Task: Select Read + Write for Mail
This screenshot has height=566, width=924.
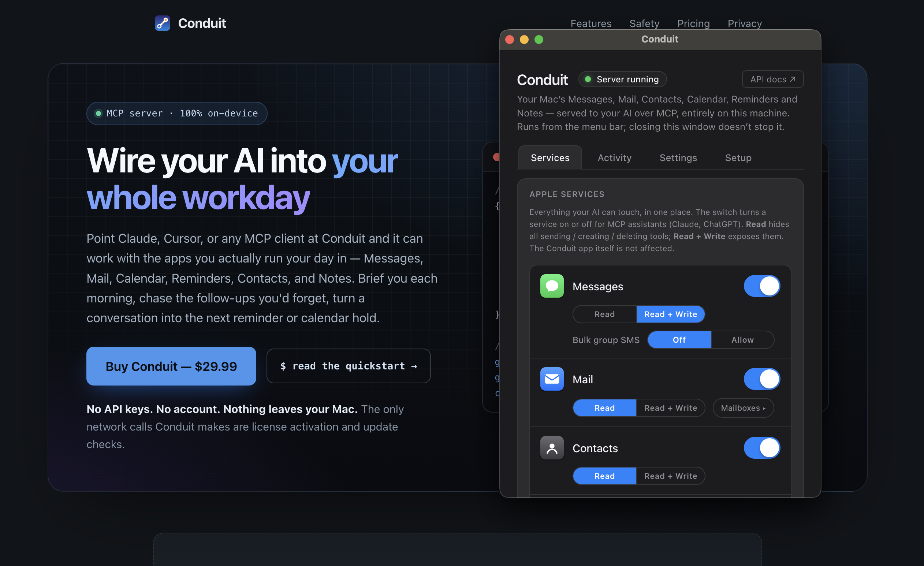Action: 671,408
